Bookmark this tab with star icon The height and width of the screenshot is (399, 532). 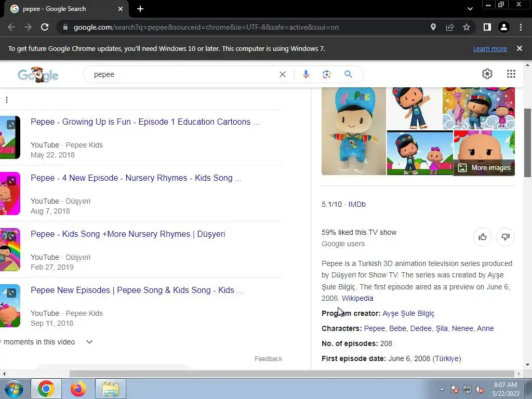pos(467,27)
